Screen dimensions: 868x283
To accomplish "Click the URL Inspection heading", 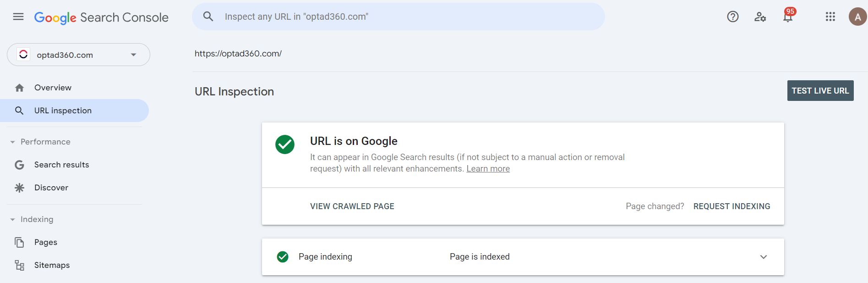I will (x=235, y=92).
